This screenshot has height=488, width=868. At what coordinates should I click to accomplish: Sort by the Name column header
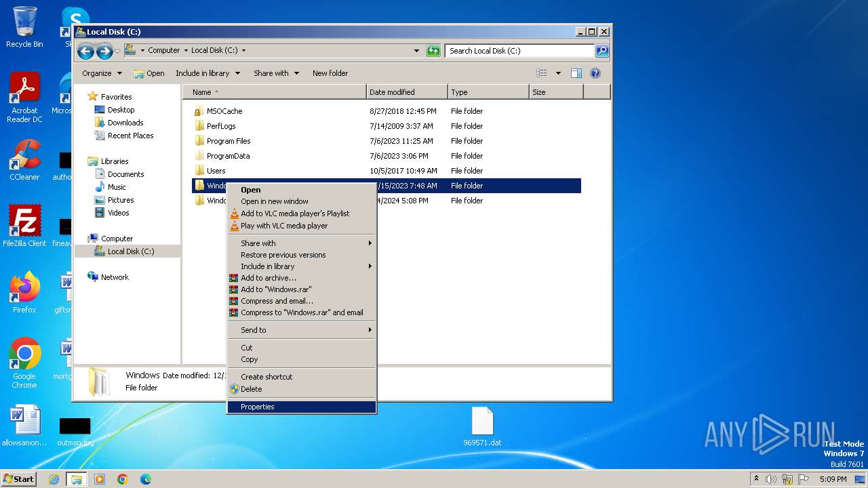pos(275,92)
